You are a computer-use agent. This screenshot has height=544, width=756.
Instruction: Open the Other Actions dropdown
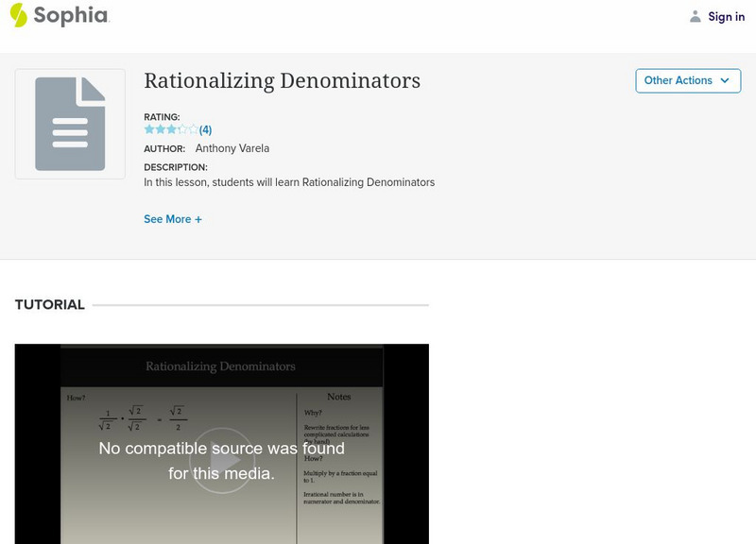pyautogui.click(x=688, y=80)
